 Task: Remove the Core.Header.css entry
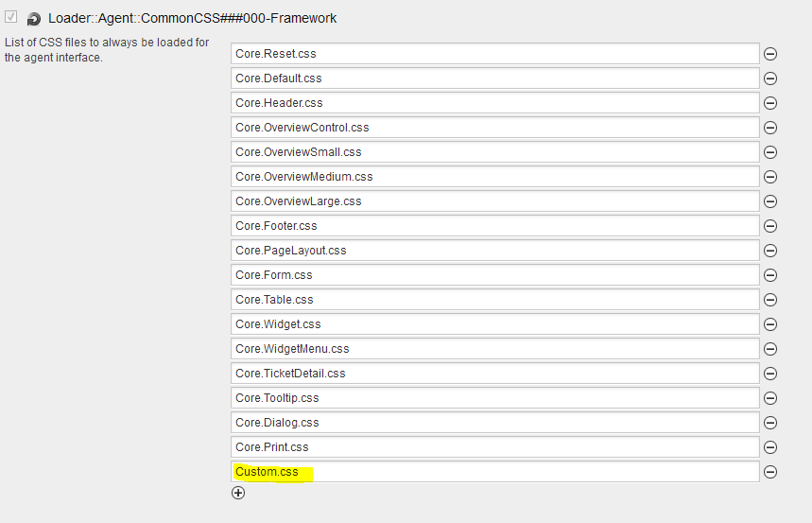770,103
